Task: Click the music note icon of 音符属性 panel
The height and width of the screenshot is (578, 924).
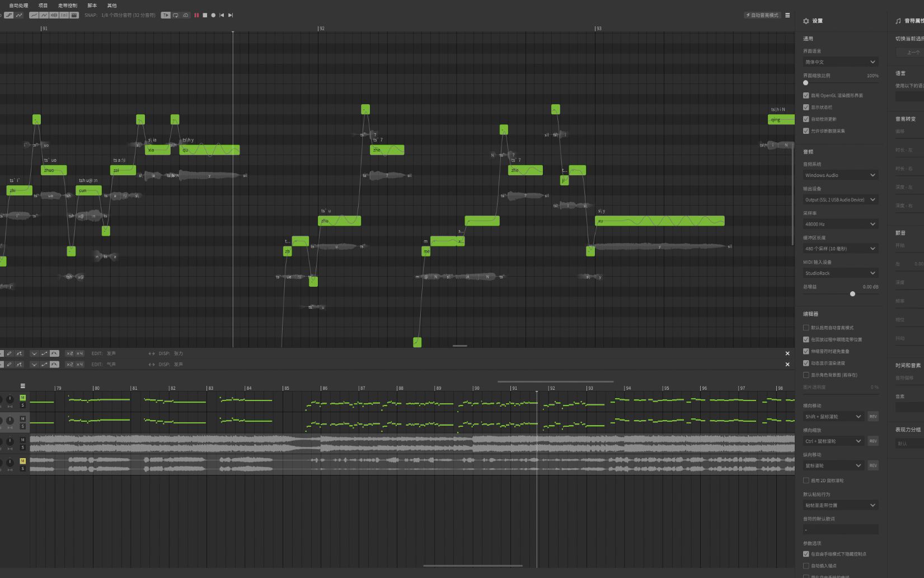Action: coord(898,21)
